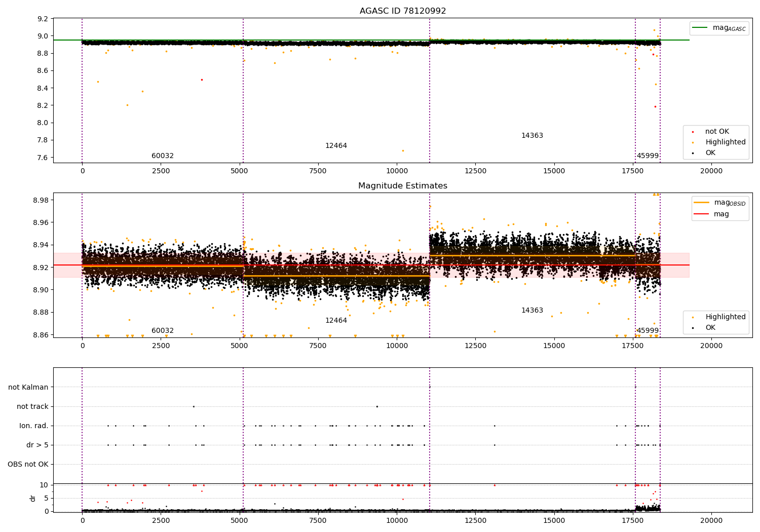Click OBSID label 45999 in Magnitude Estimates plot
760x532 pixels.
(648, 331)
